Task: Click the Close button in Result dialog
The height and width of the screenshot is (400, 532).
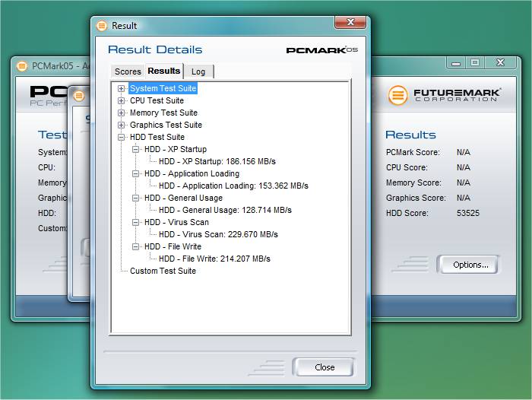Action: pyautogui.click(x=323, y=367)
